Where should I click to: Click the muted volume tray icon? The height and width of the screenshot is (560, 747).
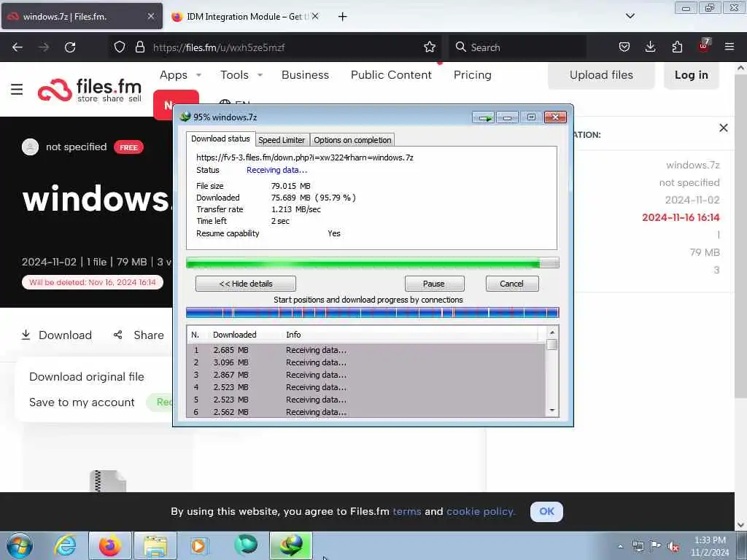(673, 546)
